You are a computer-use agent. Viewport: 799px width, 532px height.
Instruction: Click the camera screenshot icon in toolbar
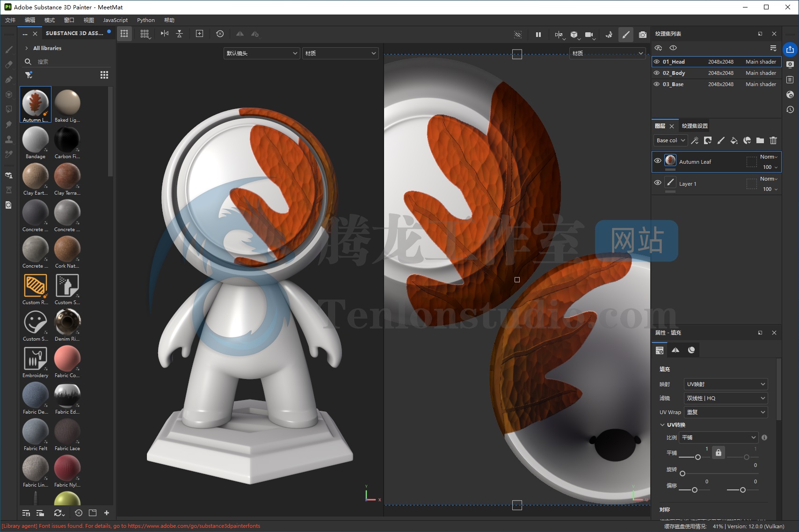tap(643, 35)
